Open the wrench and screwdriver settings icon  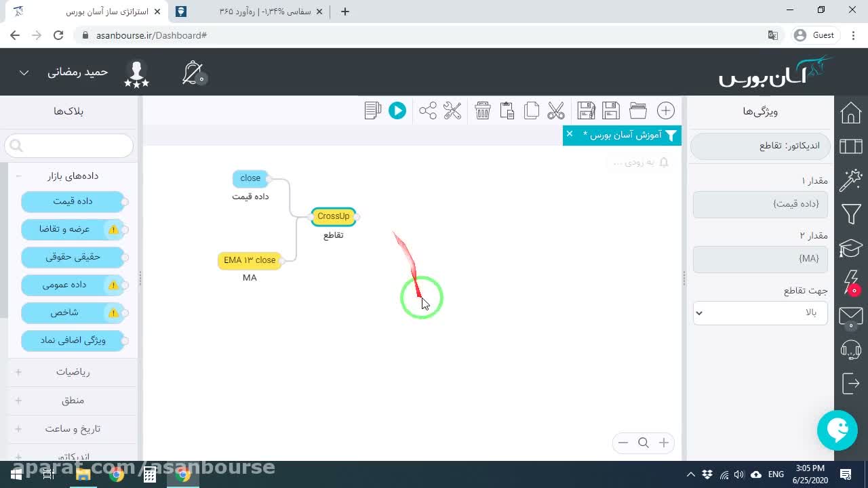point(452,110)
